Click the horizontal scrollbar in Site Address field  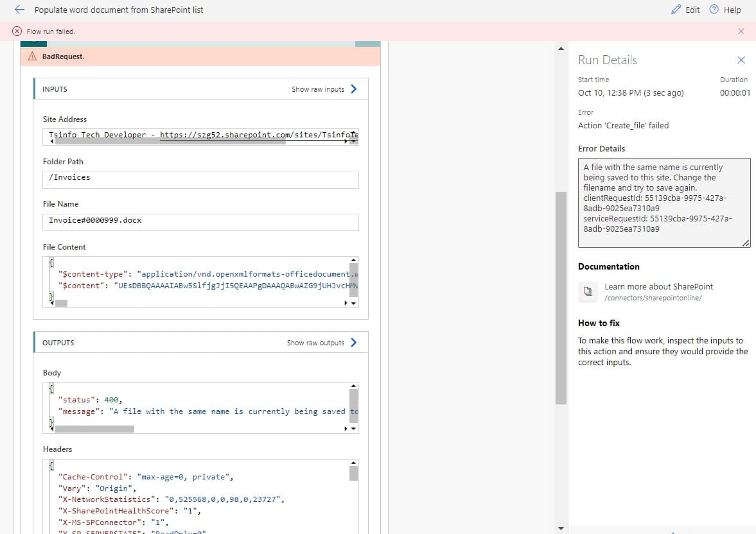pyautogui.click(x=170, y=142)
